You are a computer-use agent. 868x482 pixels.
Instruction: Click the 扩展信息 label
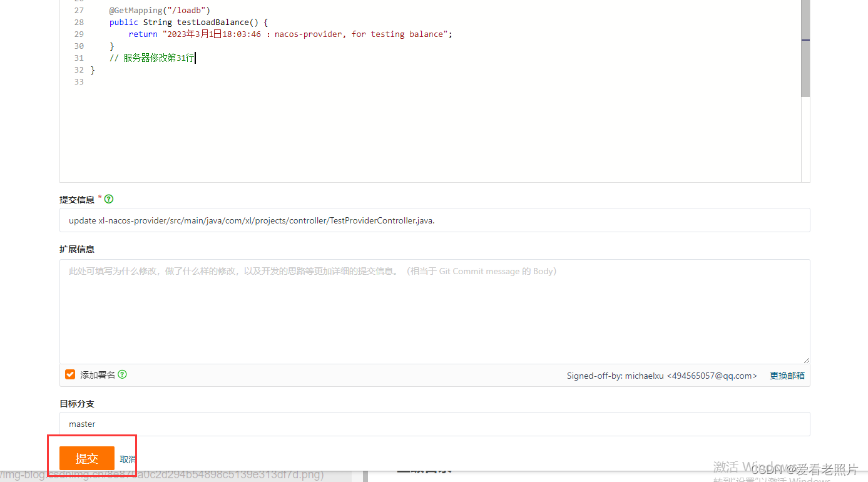(x=77, y=249)
